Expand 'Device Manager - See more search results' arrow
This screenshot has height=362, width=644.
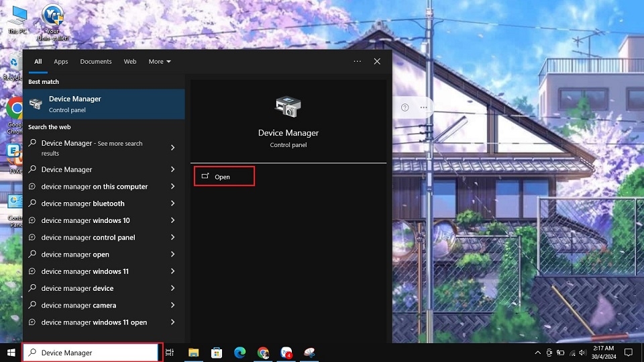click(x=172, y=148)
